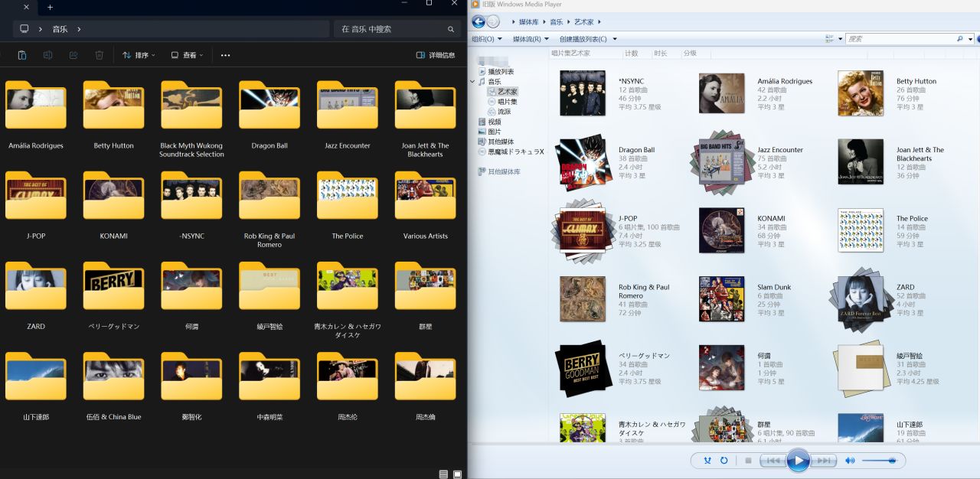Image resolution: width=980 pixels, height=479 pixels.
Task: Switch Explorer to large thumbnails view
Action: point(457,474)
